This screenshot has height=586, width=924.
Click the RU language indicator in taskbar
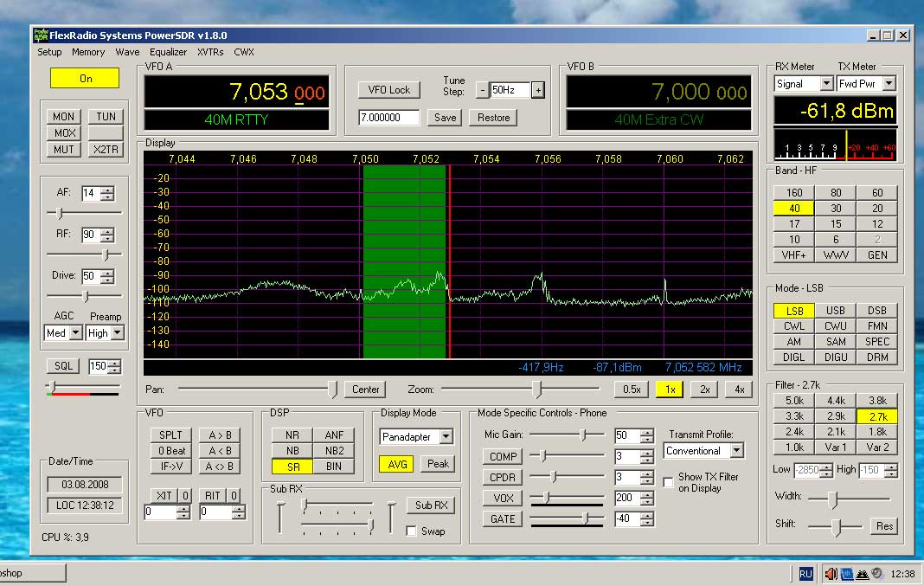[x=805, y=573]
